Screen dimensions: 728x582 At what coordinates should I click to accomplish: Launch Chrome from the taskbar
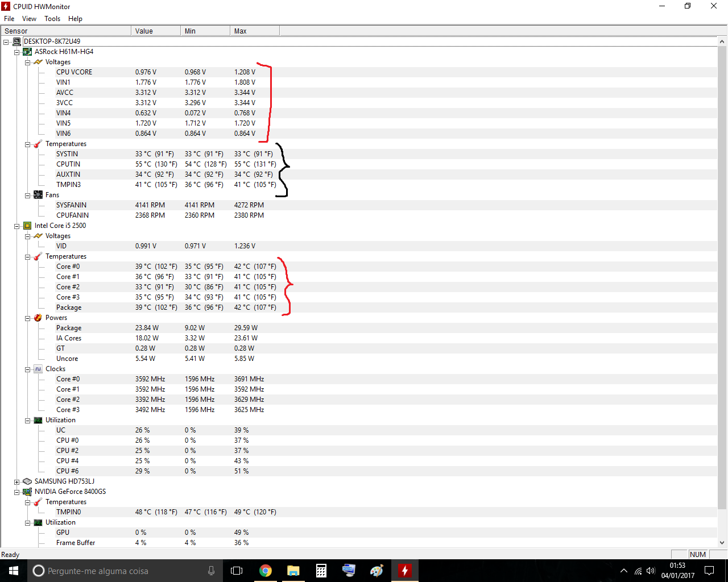[x=266, y=571]
